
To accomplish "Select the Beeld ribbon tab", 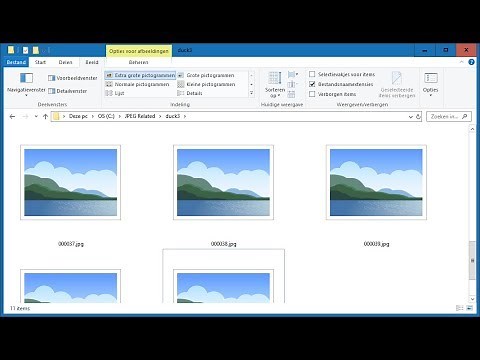I will click(x=92, y=62).
